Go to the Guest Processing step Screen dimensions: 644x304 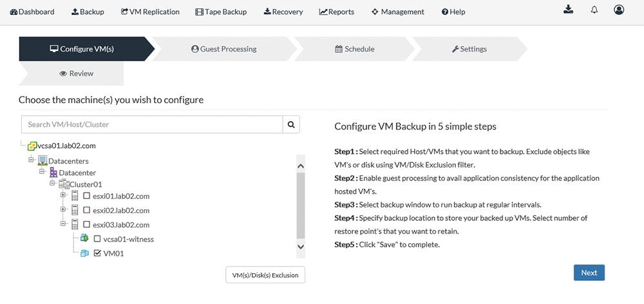pos(224,49)
